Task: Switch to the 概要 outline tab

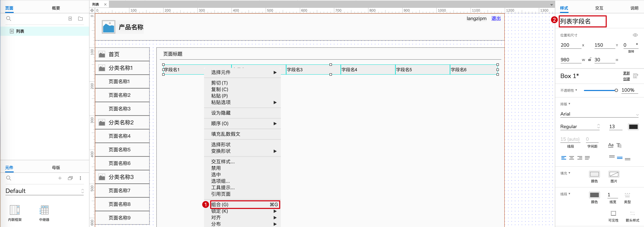Action: pos(56,8)
